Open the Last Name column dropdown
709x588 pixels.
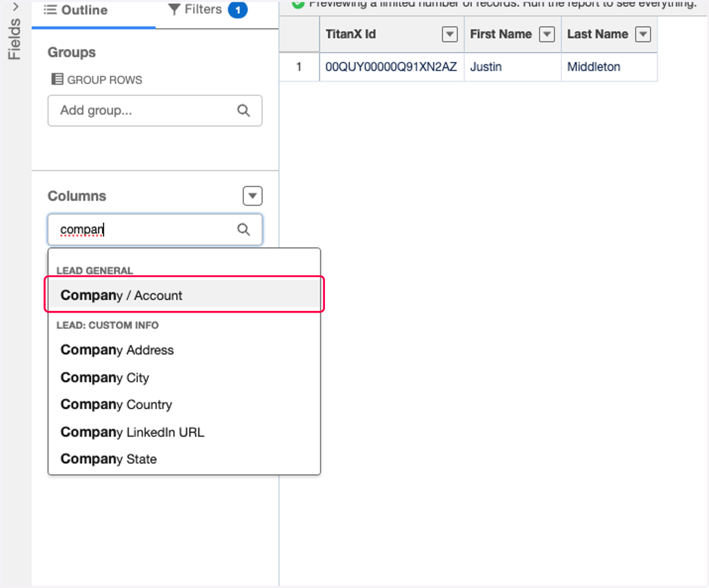point(643,35)
